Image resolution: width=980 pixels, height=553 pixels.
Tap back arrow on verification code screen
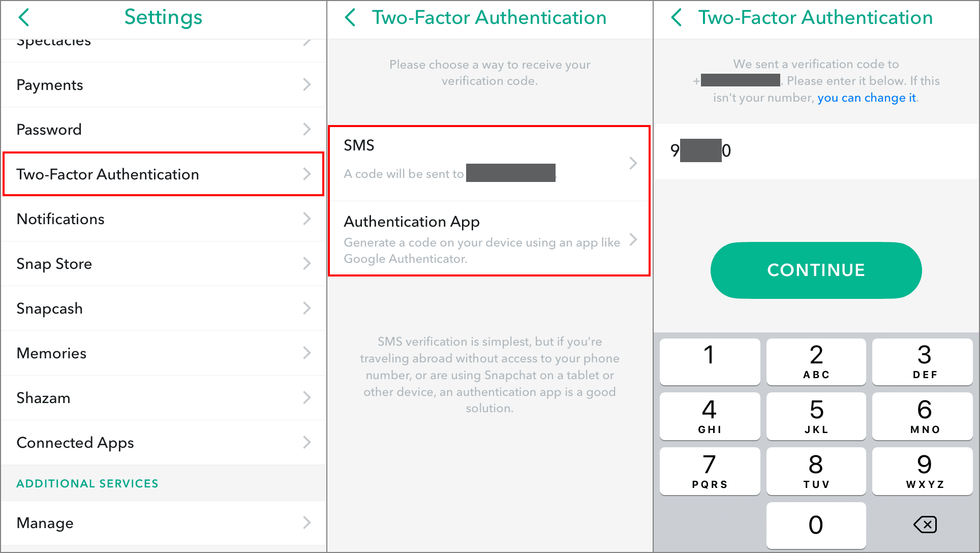[677, 17]
